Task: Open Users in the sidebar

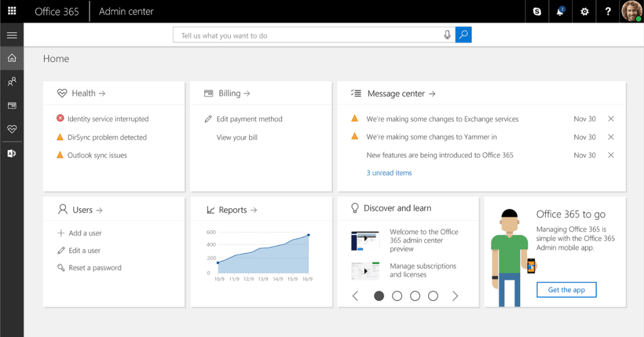Action: tap(12, 81)
